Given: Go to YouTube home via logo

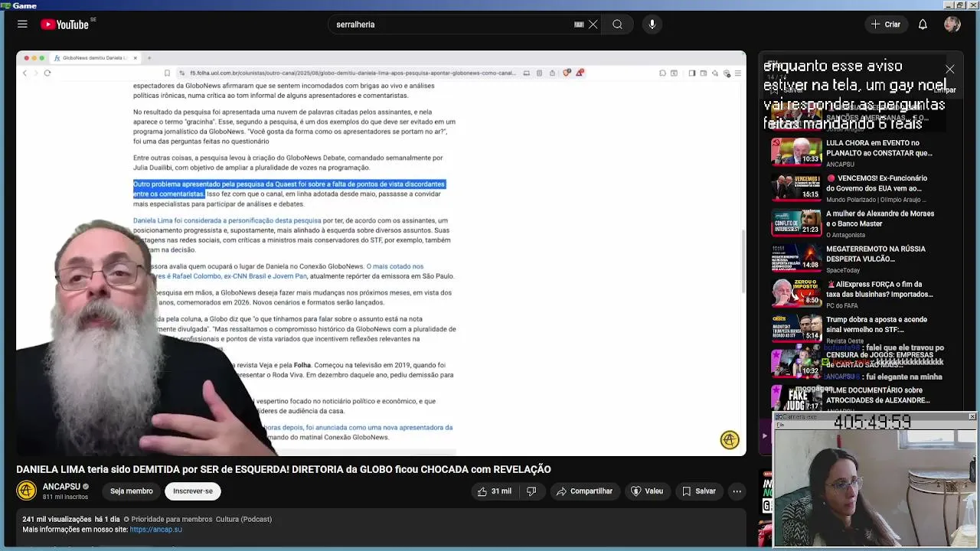Looking at the screenshot, I should pos(65,24).
